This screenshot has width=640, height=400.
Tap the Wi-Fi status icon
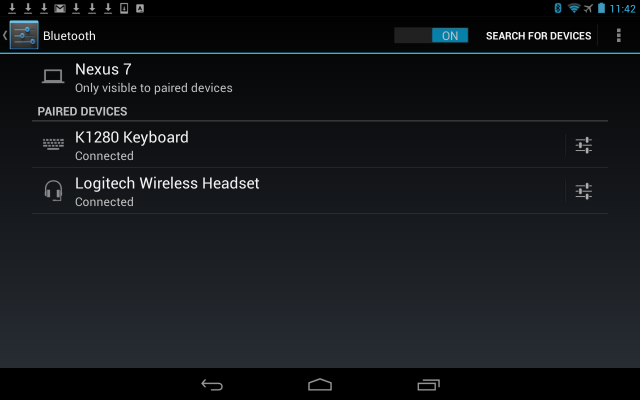574,8
